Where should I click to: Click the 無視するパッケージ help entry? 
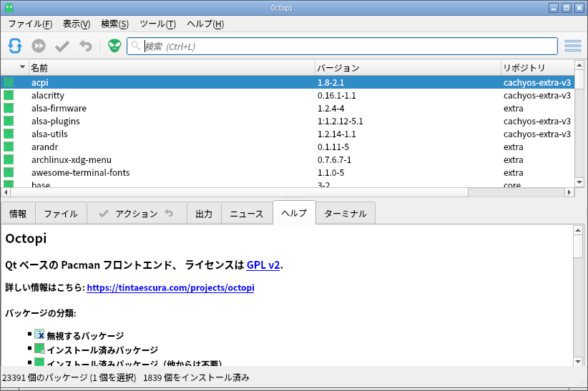[85, 335]
